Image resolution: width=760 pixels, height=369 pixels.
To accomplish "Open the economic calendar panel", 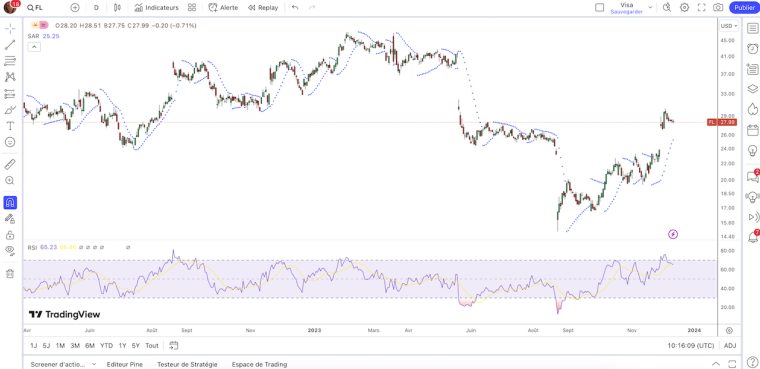I will click(x=752, y=130).
